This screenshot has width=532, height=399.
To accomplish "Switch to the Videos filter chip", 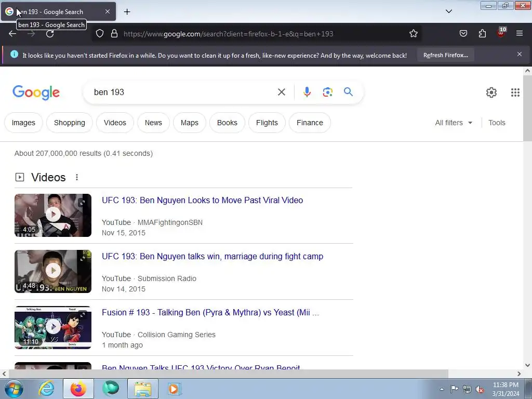I will point(115,123).
